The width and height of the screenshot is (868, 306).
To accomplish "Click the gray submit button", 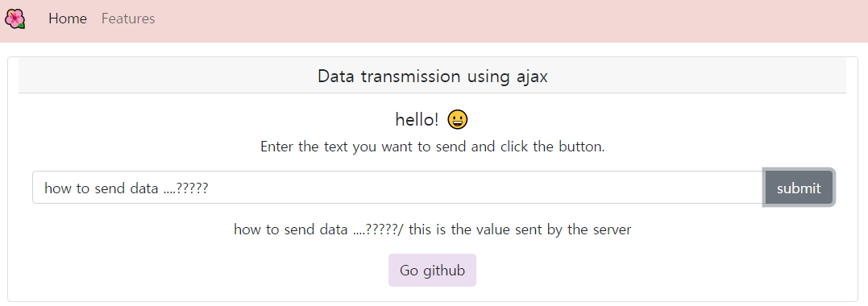I will tap(798, 188).
